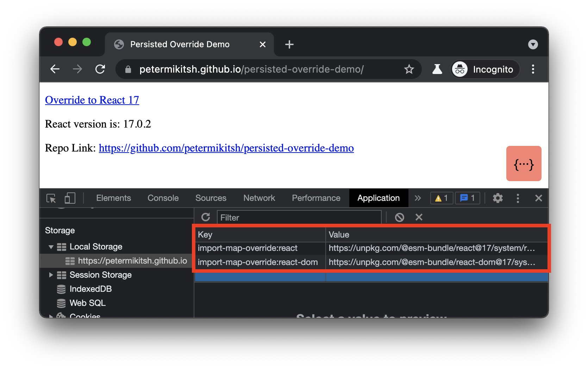Switch to the Sources tab
Screen dimensions: 588x370
(211, 198)
